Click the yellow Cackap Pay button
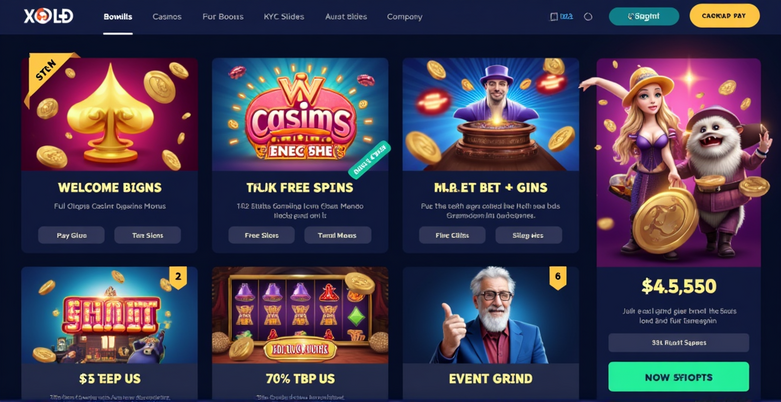781x402 pixels. 724,16
